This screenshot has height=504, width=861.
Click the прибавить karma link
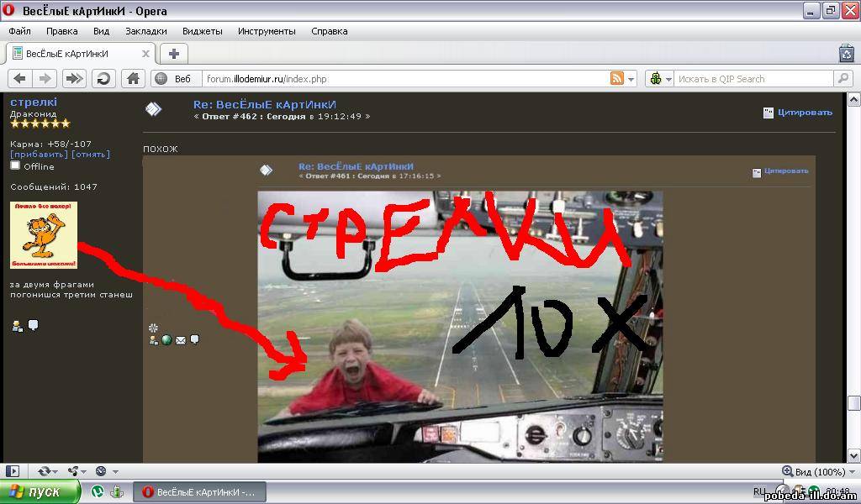(x=39, y=155)
